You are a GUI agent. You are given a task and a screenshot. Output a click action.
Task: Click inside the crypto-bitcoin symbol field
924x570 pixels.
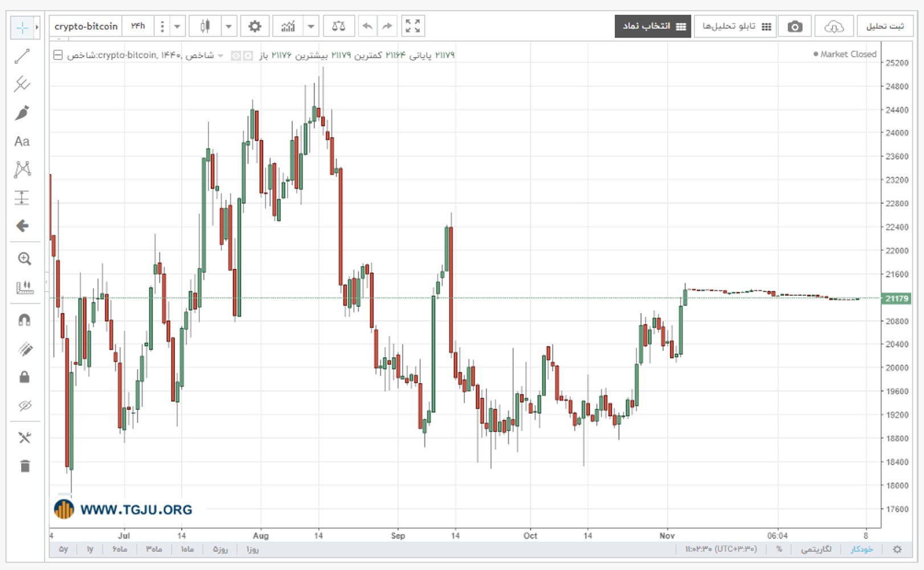pyautogui.click(x=86, y=26)
